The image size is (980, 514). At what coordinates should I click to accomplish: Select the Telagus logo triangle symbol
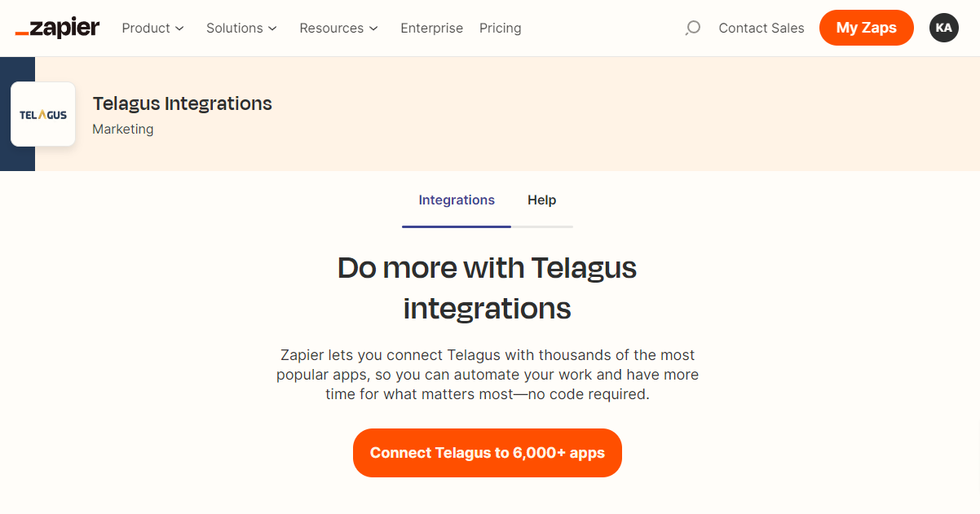pyautogui.click(x=41, y=113)
